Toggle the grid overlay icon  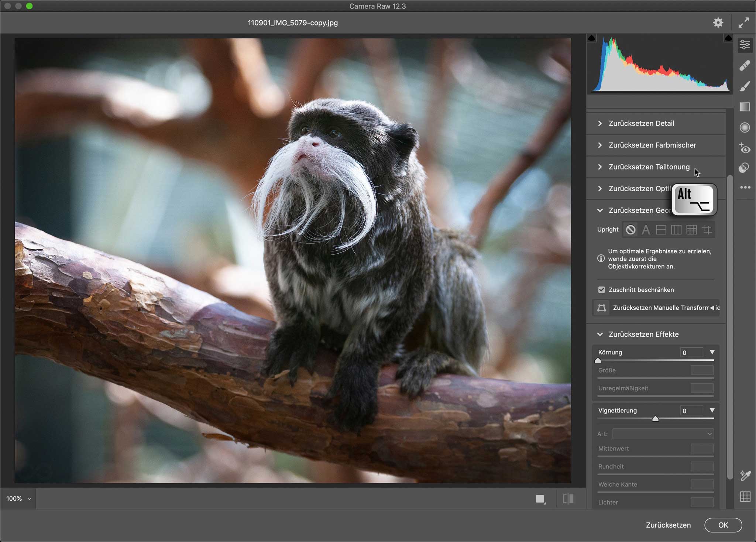click(745, 497)
